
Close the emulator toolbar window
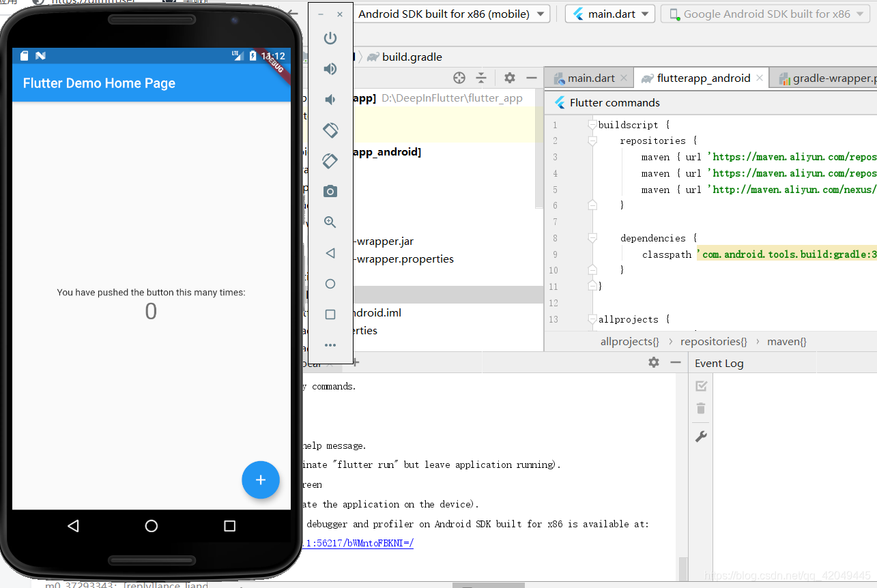tap(340, 14)
